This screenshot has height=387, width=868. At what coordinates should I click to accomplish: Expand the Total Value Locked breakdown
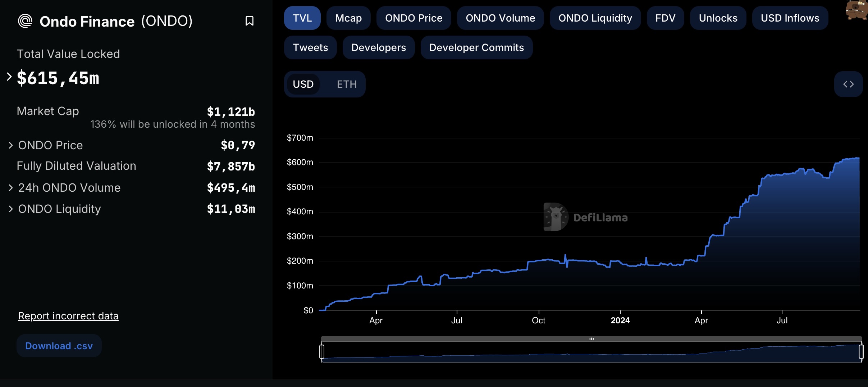tap(9, 77)
